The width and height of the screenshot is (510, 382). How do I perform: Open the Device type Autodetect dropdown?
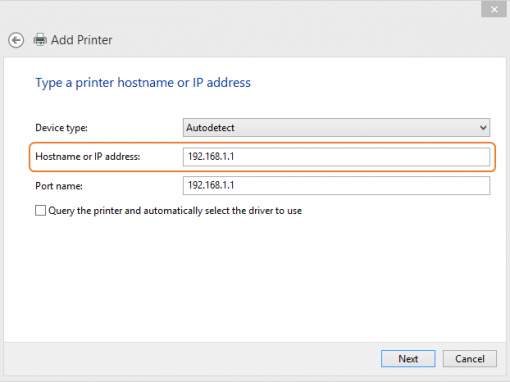pos(336,127)
